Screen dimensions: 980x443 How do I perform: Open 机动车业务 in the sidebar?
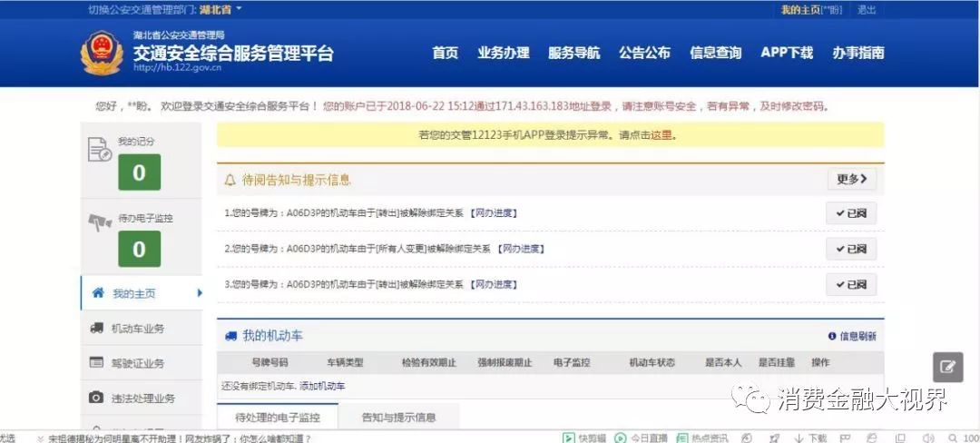137,329
